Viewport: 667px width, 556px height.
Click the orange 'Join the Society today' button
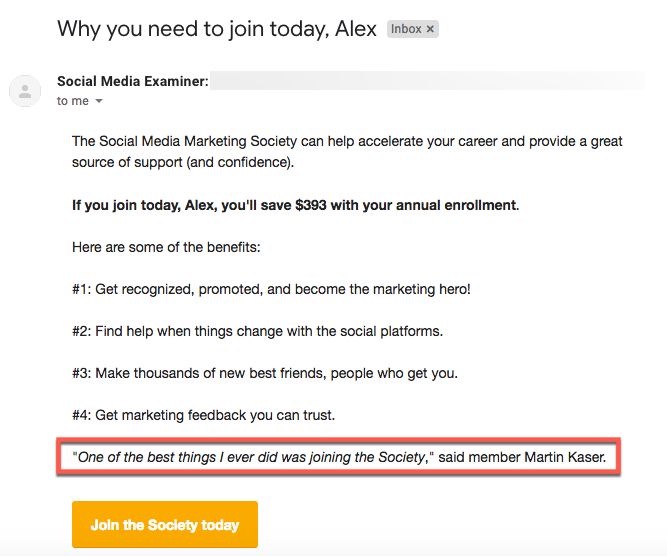(x=165, y=525)
